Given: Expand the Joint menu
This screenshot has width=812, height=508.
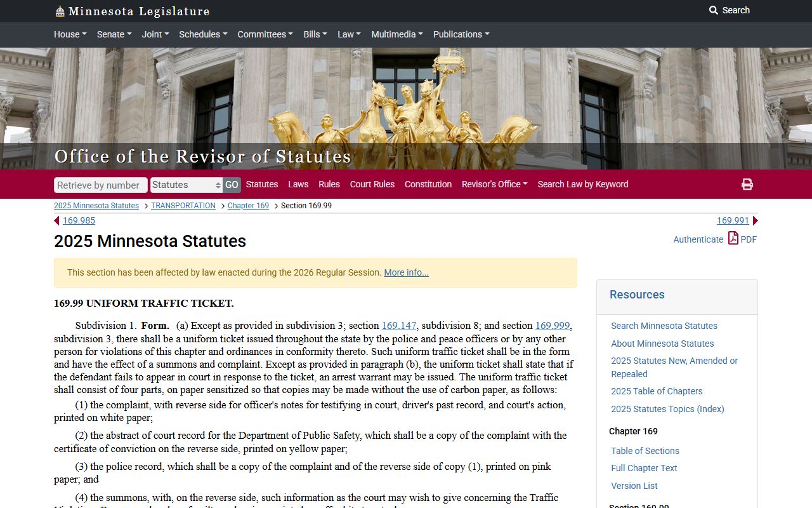Looking at the screenshot, I should click(x=155, y=34).
